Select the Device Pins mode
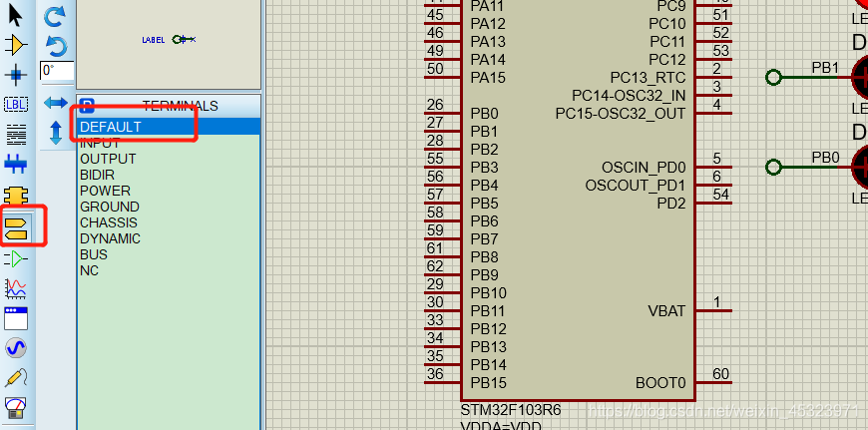Screen dimensions: 868x430 point(16,258)
